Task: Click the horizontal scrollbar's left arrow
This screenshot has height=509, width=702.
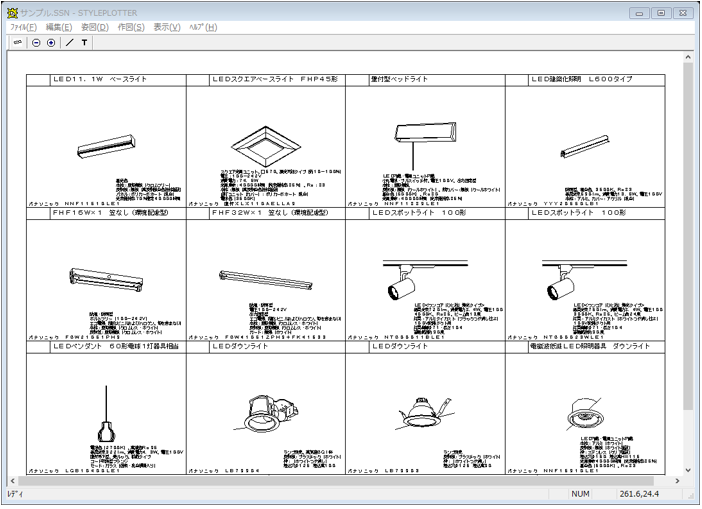Action: tap(10, 481)
